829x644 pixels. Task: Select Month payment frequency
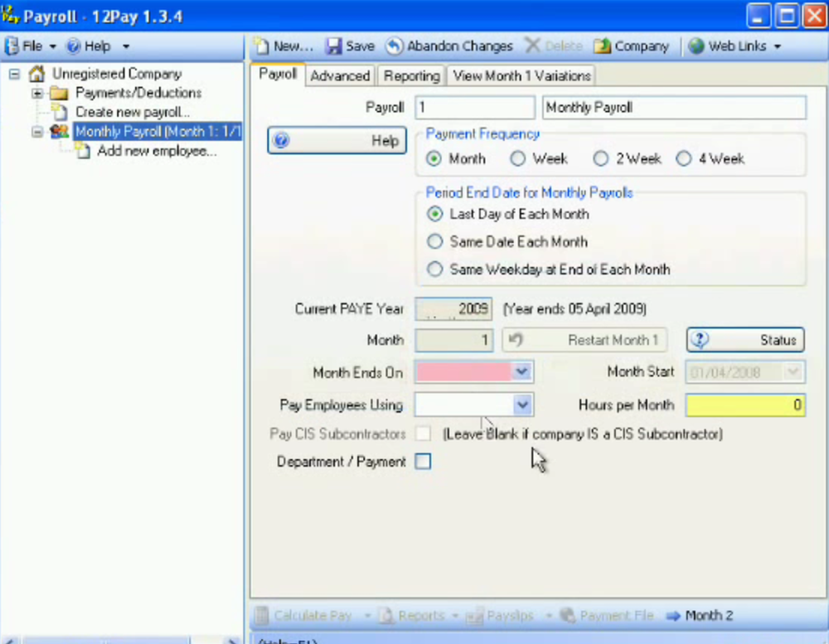pyautogui.click(x=434, y=158)
